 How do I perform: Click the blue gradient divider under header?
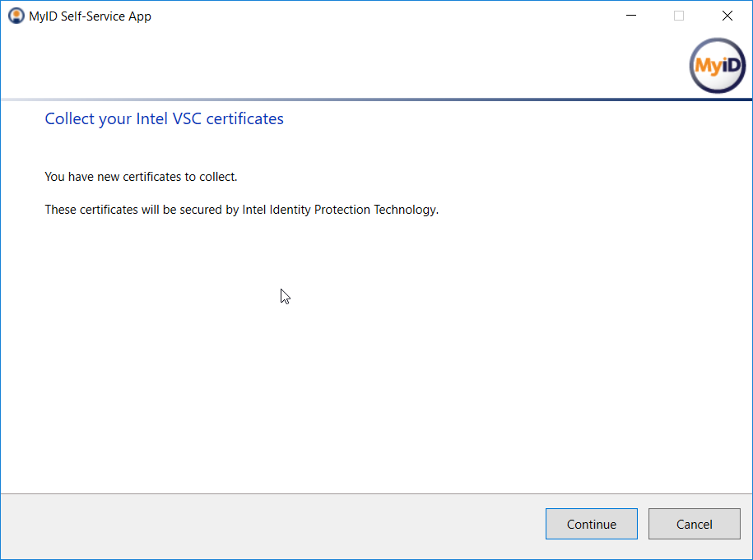point(377,100)
